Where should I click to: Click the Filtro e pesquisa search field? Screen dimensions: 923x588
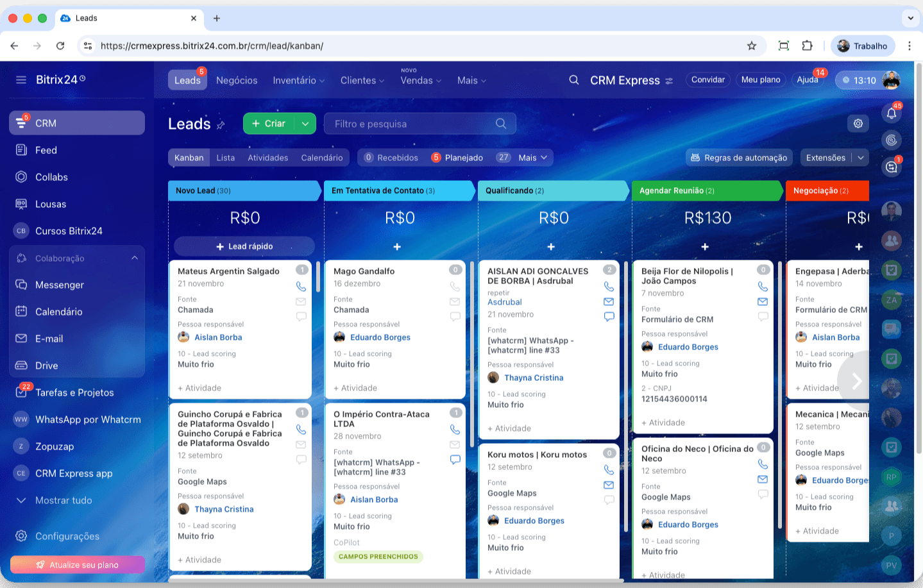(x=420, y=124)
